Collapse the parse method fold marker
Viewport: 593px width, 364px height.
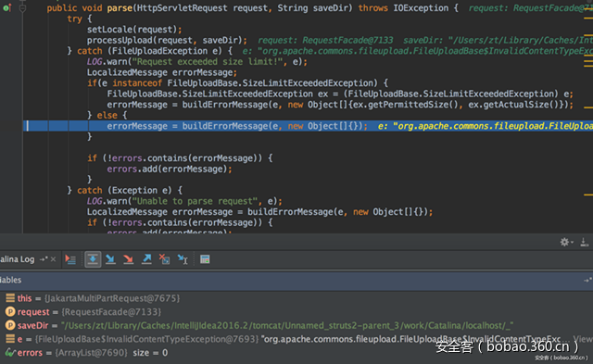coord(22,8)
